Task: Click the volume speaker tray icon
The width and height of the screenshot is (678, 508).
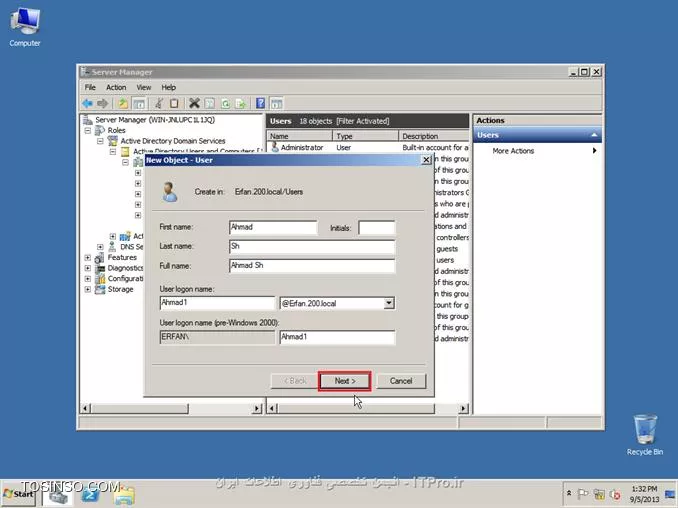Action: [615, 494]
